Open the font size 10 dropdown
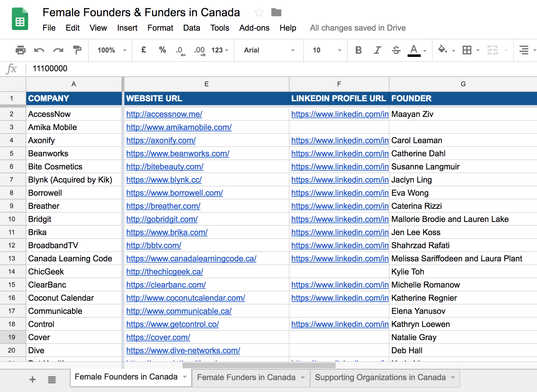 click(x=326, y=50)
